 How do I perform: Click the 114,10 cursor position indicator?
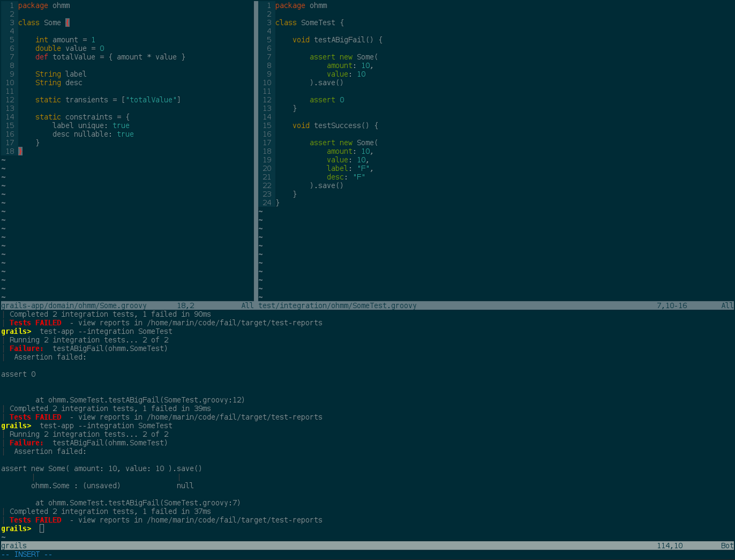click(669, 545)
